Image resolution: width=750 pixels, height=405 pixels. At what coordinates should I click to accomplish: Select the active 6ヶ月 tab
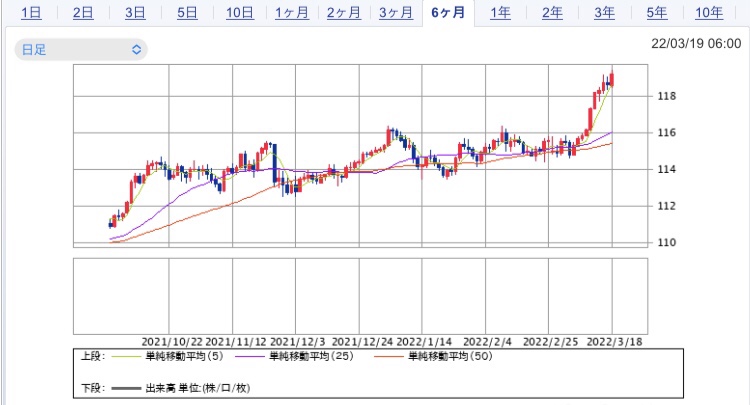coord(448,13)
